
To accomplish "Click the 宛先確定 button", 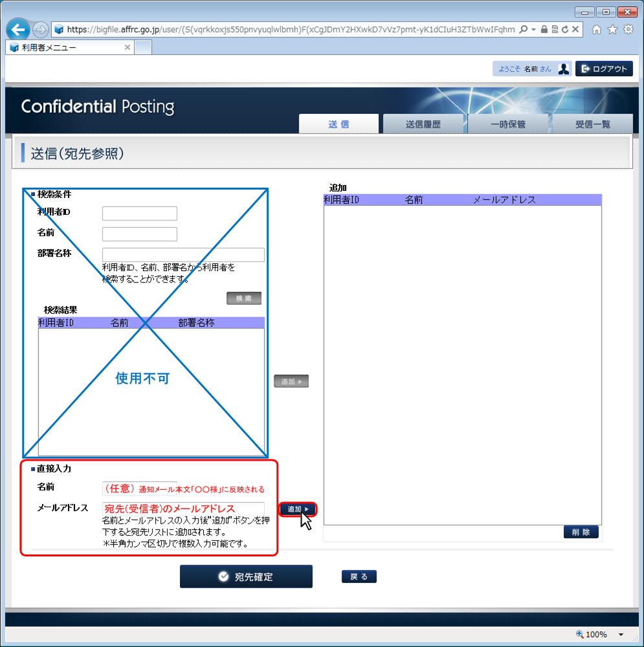I will 246,576.
